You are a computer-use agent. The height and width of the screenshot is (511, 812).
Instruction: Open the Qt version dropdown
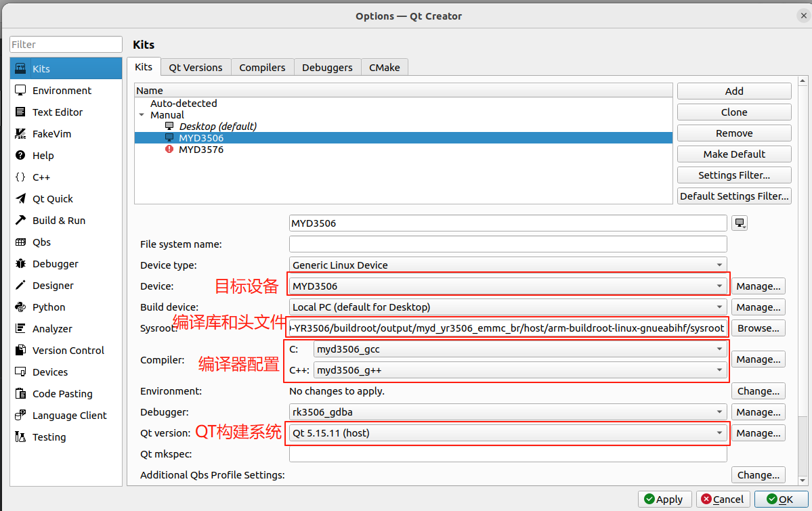508,432
